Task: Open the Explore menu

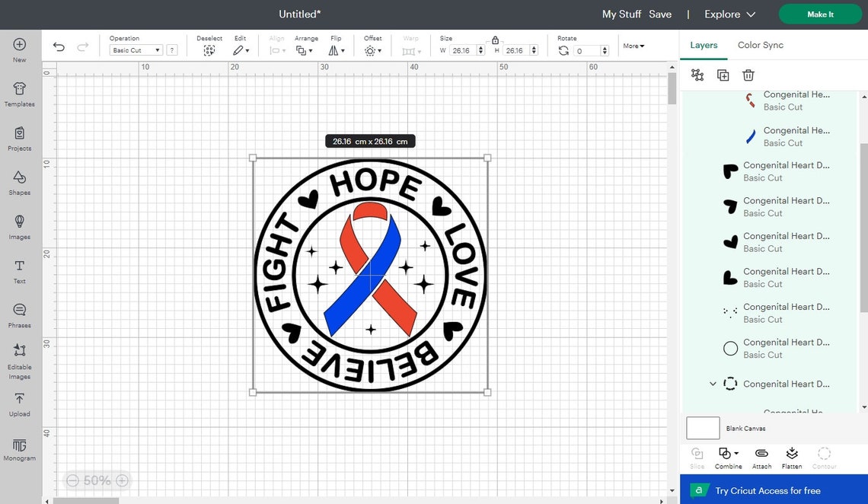Action: (728, 14)
